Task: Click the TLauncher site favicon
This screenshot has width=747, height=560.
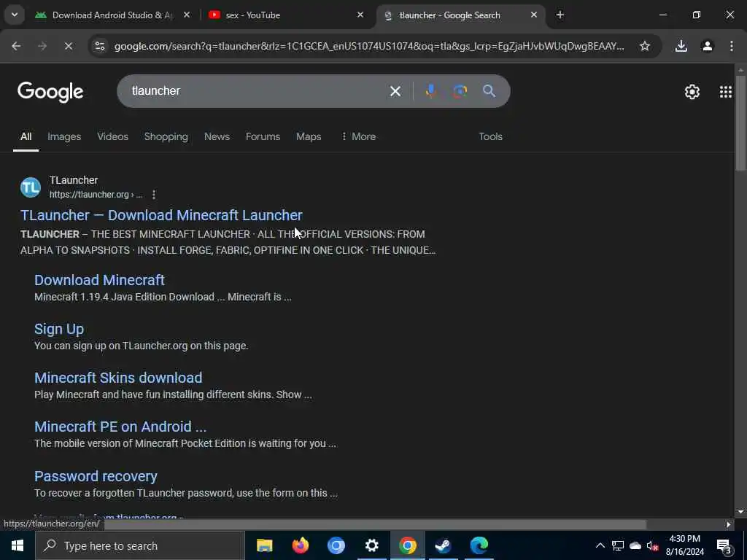Action: tap(31, 187)
